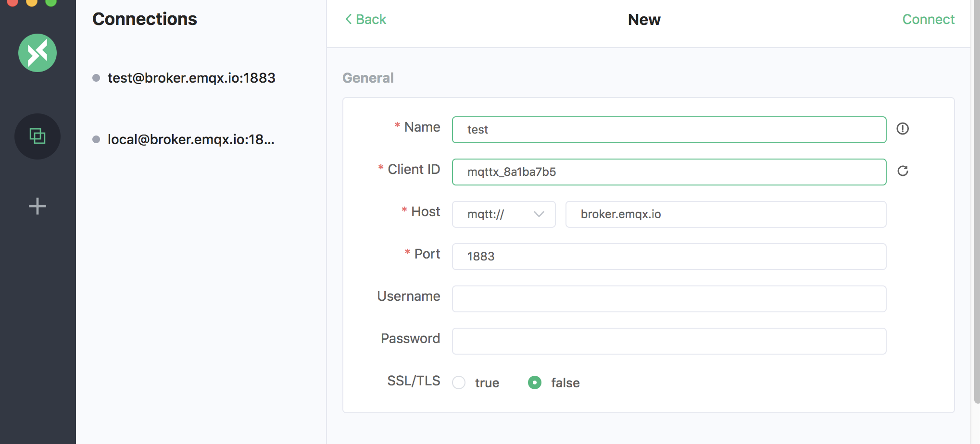This screenshot has width=980, height=444.
Task: Click the Connect button
Action: click(x=928, y=19)
